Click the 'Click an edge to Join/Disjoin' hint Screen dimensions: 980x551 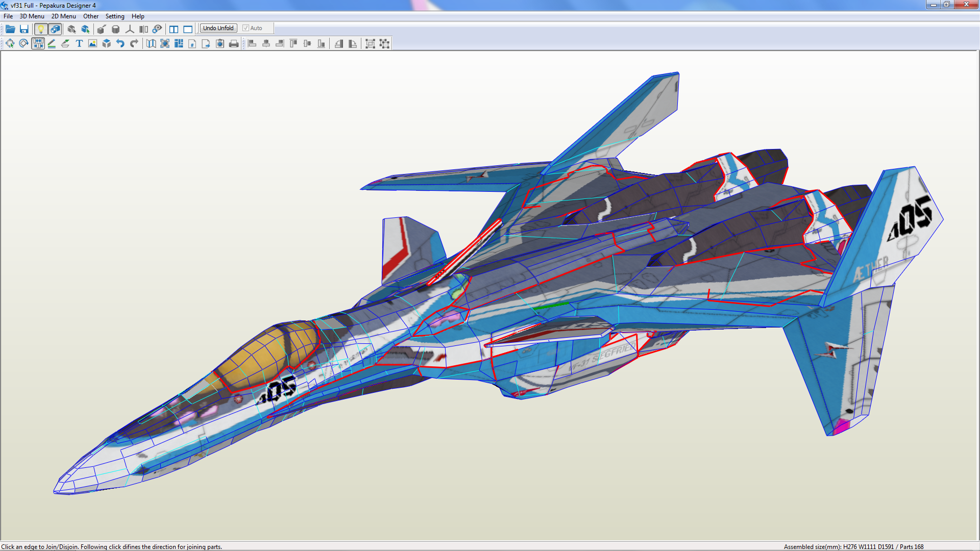click(x=111, y=546)
